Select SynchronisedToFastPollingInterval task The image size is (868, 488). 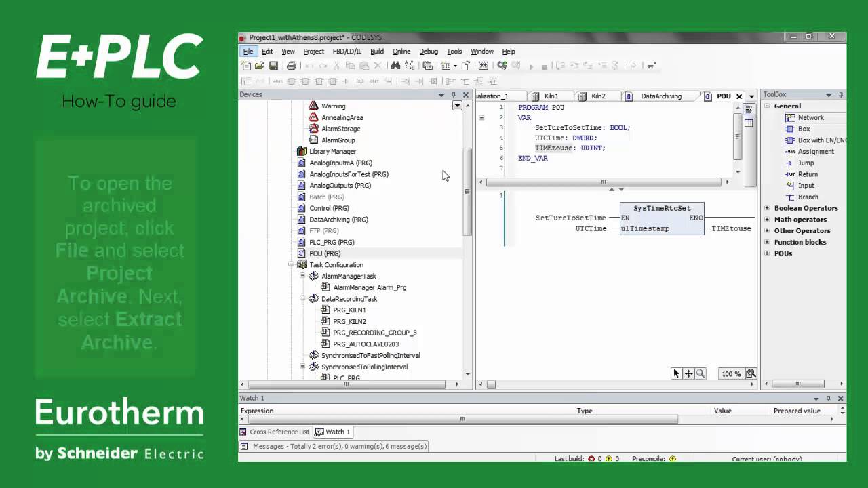coord(364,355)
